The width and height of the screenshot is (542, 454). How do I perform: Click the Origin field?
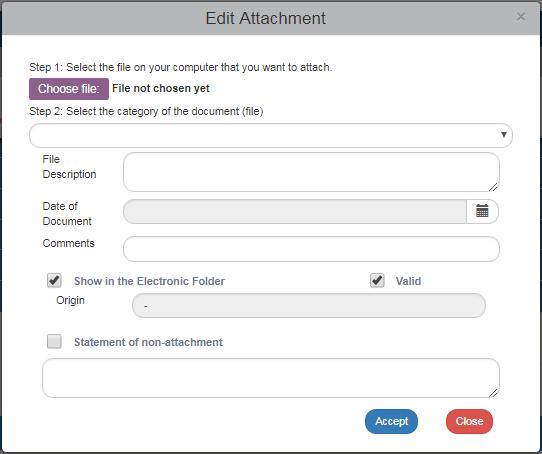309,306
